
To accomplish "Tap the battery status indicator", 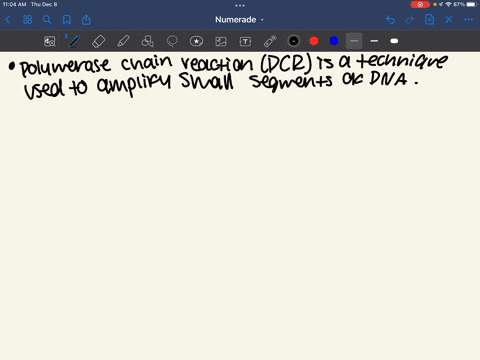I will pyautogui.click(x=472, y=4).
